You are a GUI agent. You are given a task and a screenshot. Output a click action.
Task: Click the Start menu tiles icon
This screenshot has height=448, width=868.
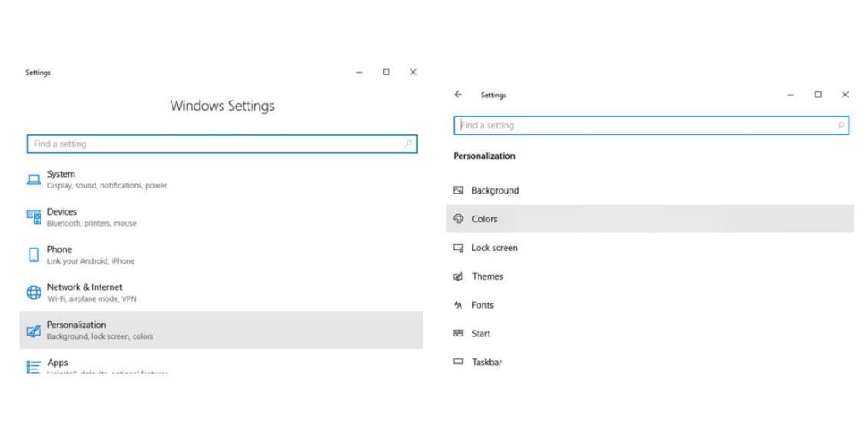point(458,334)
